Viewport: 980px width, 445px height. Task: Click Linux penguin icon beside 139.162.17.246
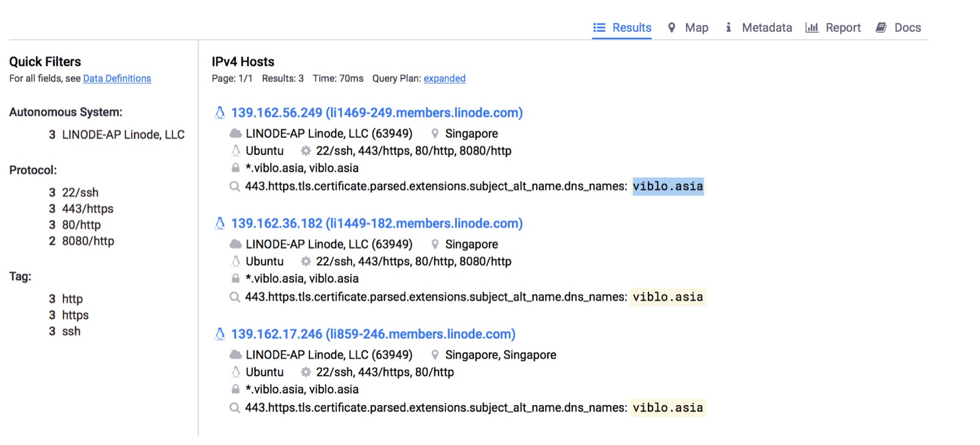point(220,334)
